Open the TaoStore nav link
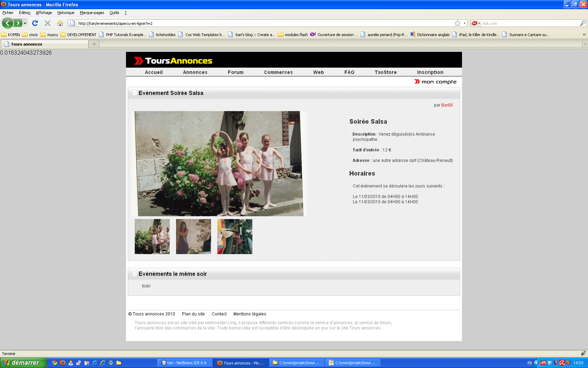 (385, 72)
